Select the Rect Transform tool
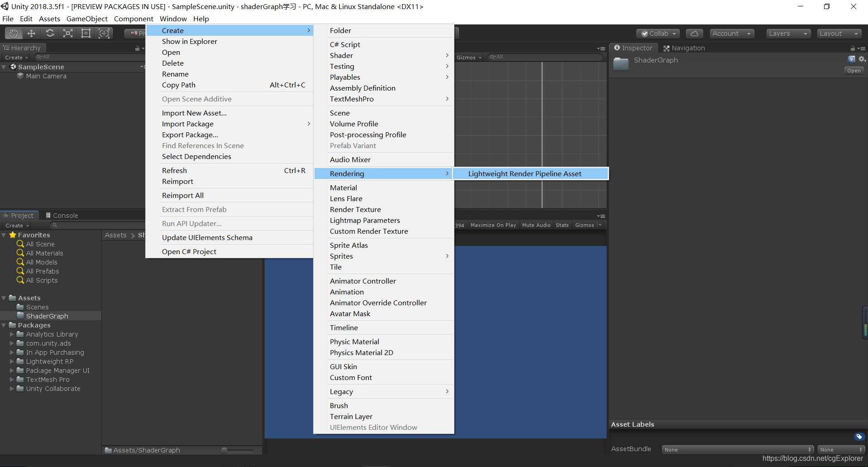 click(86, 34)
